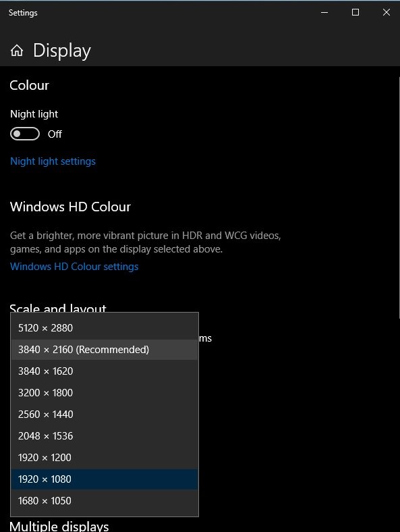Select 3840 × 1620 resolution option
The height and width of the screenshot is (532, 400).
pyautogui.click(x=105, y=371)
